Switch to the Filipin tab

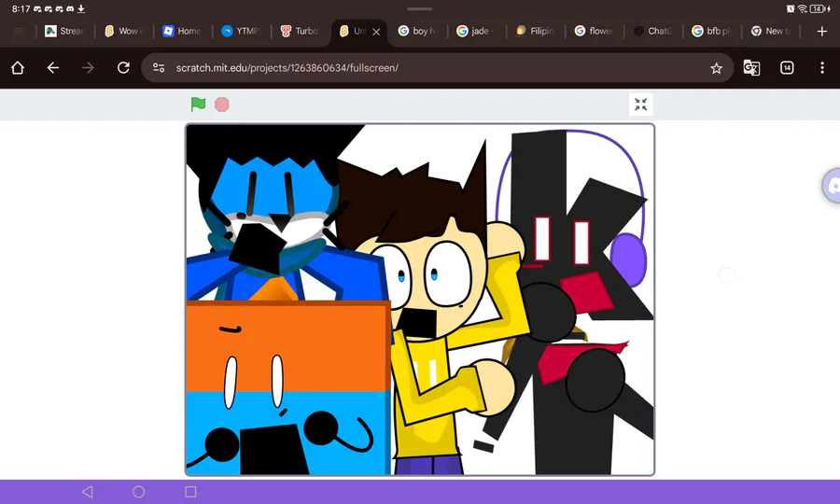pyautogui.click(x=535, y=31)
